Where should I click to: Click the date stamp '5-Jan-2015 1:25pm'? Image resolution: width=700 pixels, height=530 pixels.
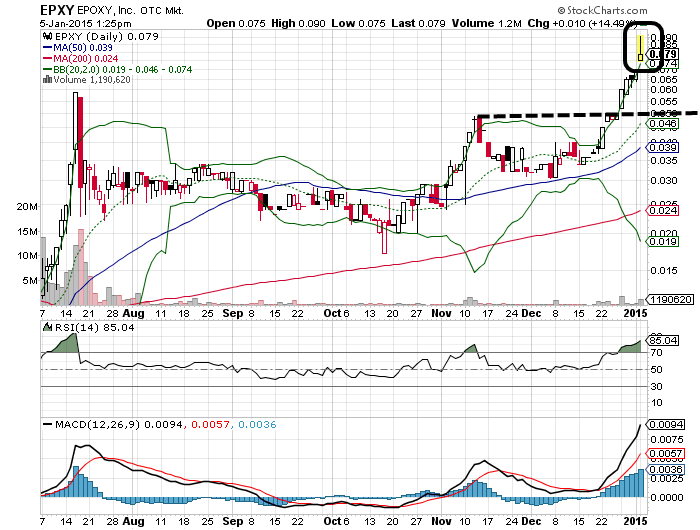[85, 23]
